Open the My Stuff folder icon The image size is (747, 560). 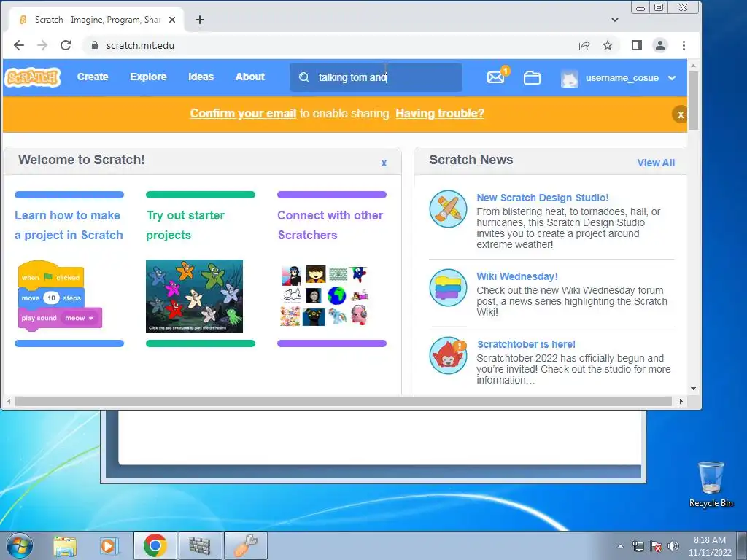pos(532,77)
